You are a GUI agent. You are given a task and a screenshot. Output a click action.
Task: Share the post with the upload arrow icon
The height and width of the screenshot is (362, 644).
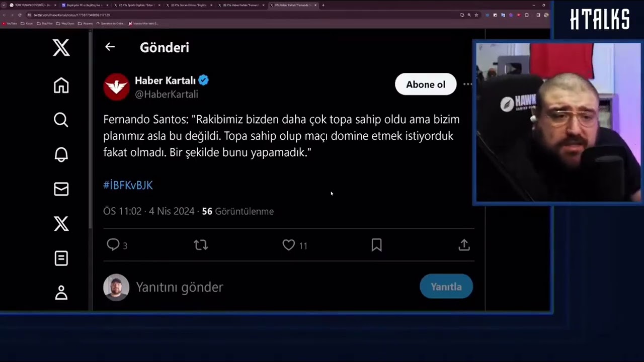click(x=464, y=245)
